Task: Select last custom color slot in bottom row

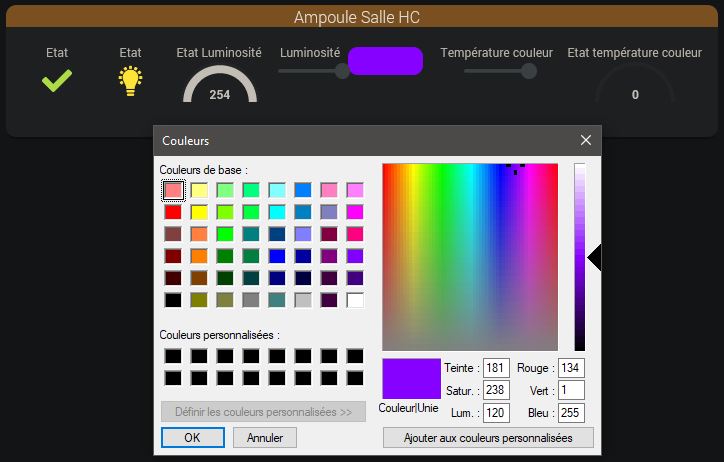Action: point(355,378)
